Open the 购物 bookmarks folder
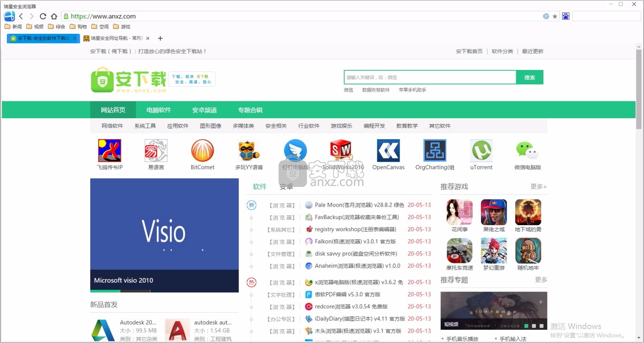The image size is (644, 343). point(78,27)
